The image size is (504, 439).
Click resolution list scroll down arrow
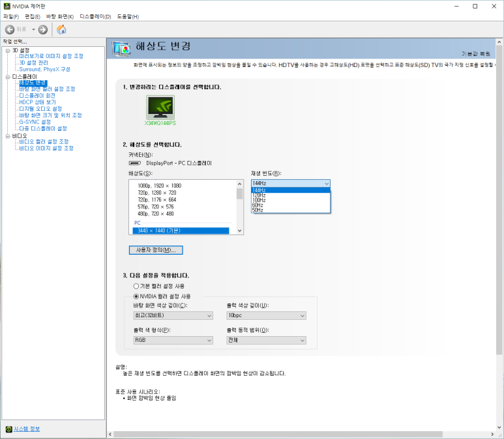(x=239, y=231)
